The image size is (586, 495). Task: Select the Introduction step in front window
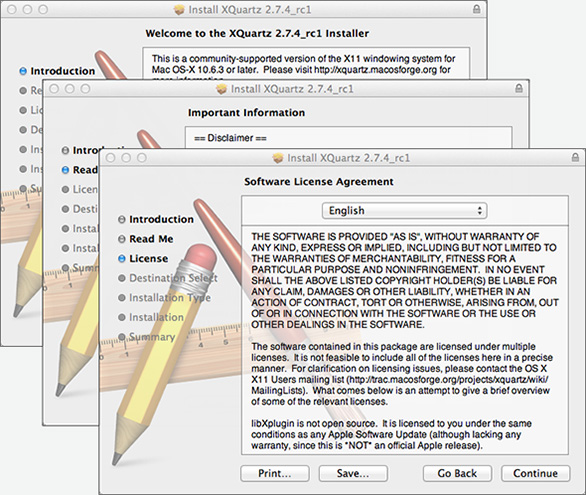pyautogui.click(x=161, y=219)
